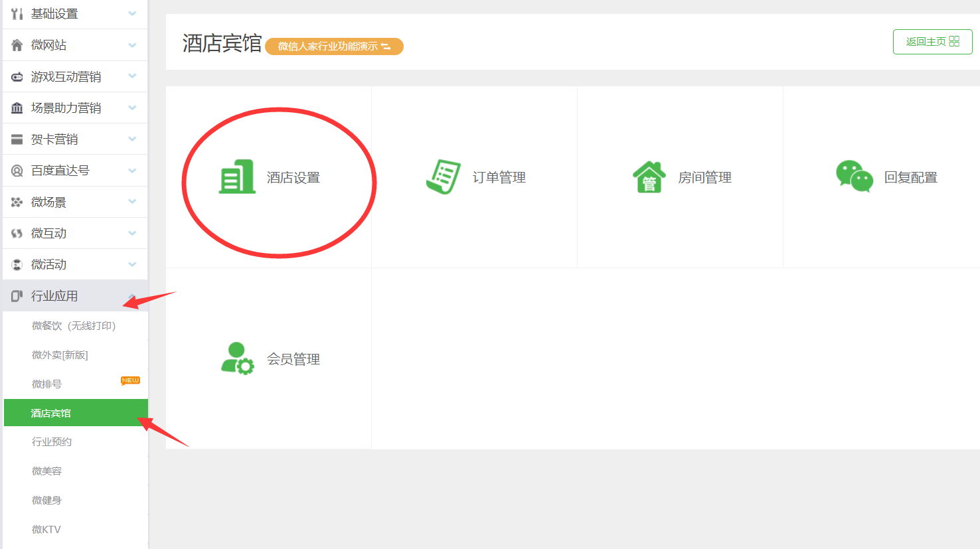Expand the 微活动 chevron arrow
The image size is (980, 549).
point(132,265)
